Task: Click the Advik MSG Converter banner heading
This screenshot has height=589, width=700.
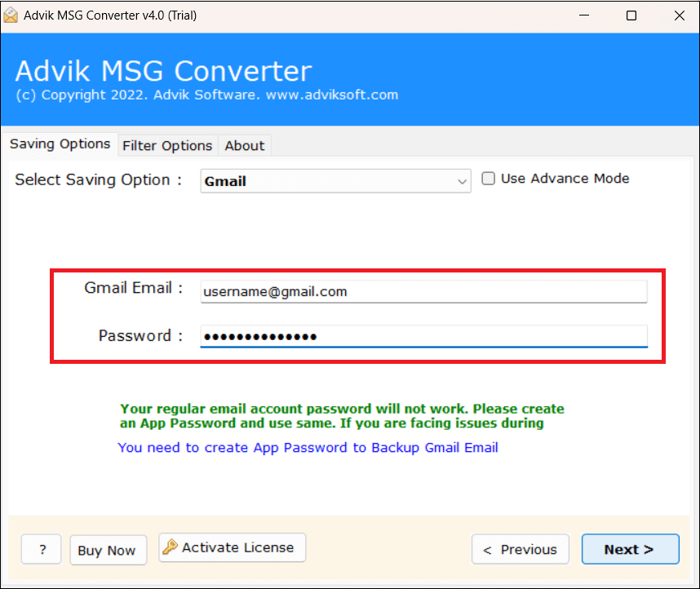Action: tap(163, 71)
